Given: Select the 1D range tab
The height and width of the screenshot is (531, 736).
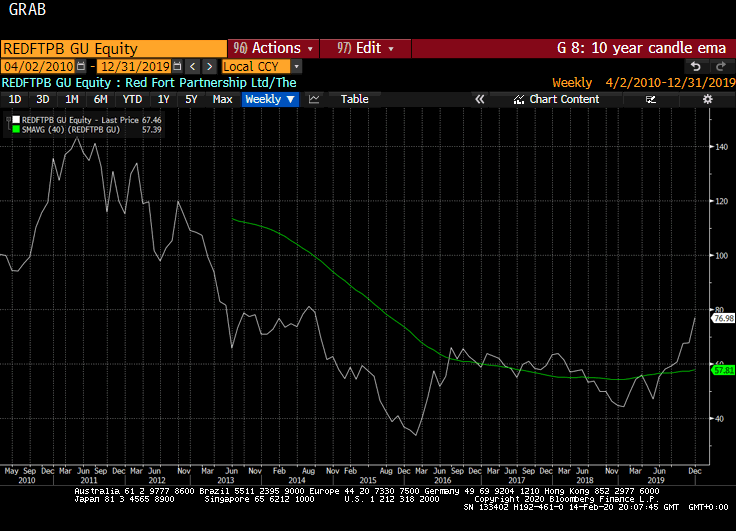Looking at the screenshot, I should click(x=15, y=99).
